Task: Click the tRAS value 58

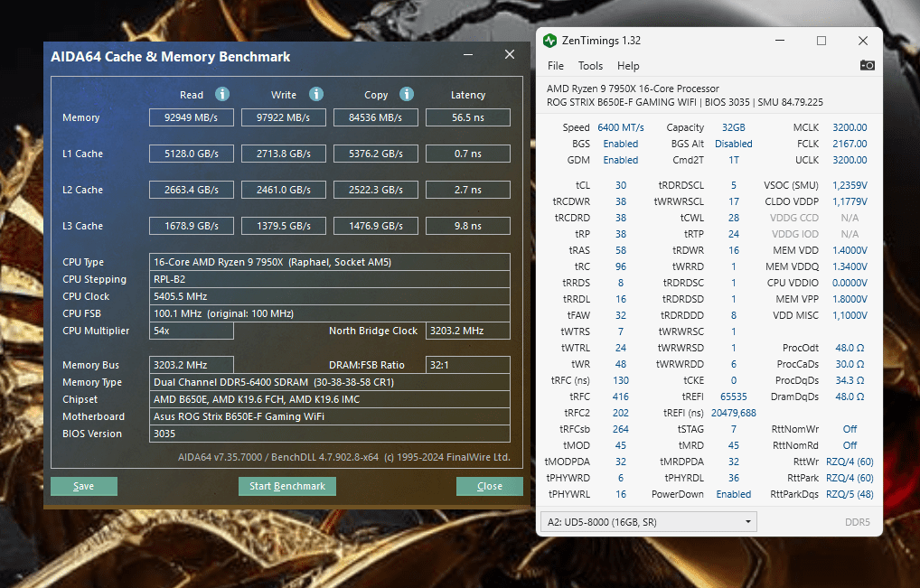Action: tap(620, 250)
